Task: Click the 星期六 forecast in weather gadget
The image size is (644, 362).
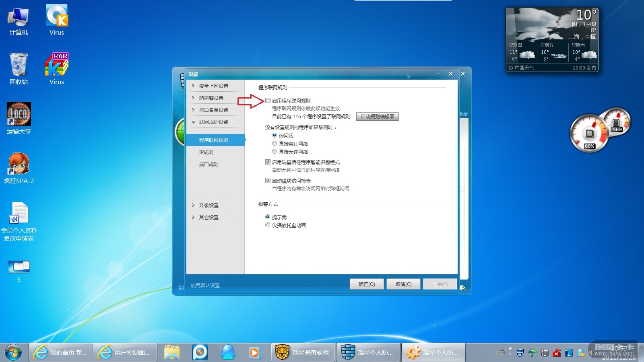Action: point(583,52)
